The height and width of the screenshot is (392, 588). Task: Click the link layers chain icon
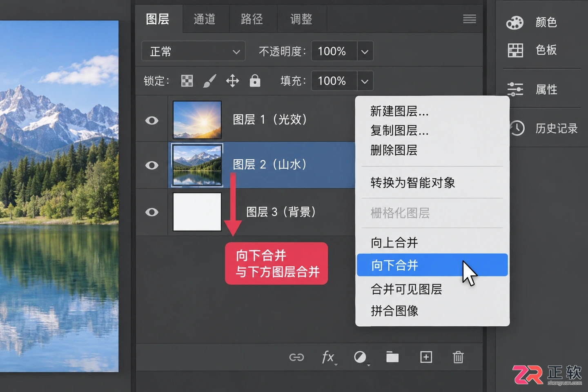click(296, 357)
